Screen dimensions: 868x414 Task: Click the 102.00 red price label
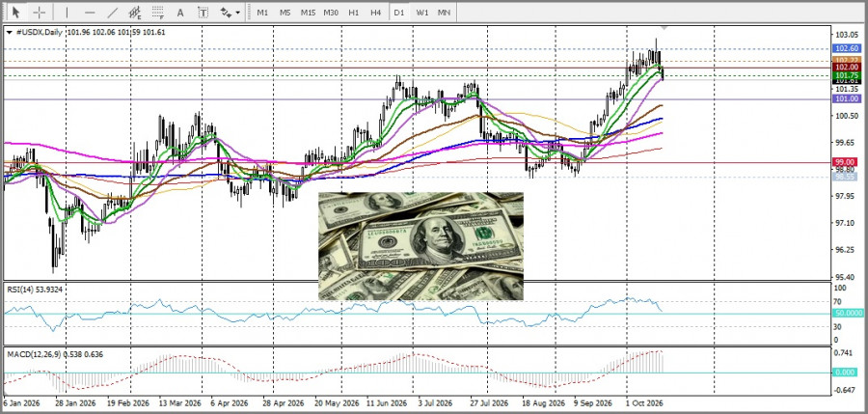pyautogui.click(x=847, y=67)
